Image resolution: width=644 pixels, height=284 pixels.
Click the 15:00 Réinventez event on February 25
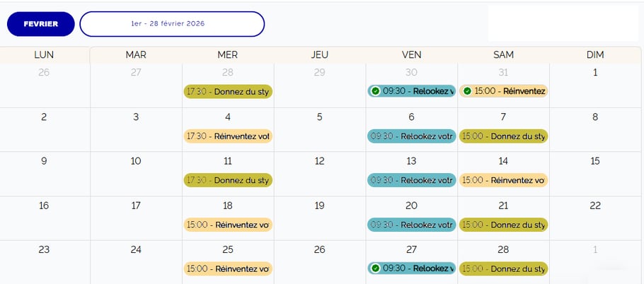tap(228, 268)
